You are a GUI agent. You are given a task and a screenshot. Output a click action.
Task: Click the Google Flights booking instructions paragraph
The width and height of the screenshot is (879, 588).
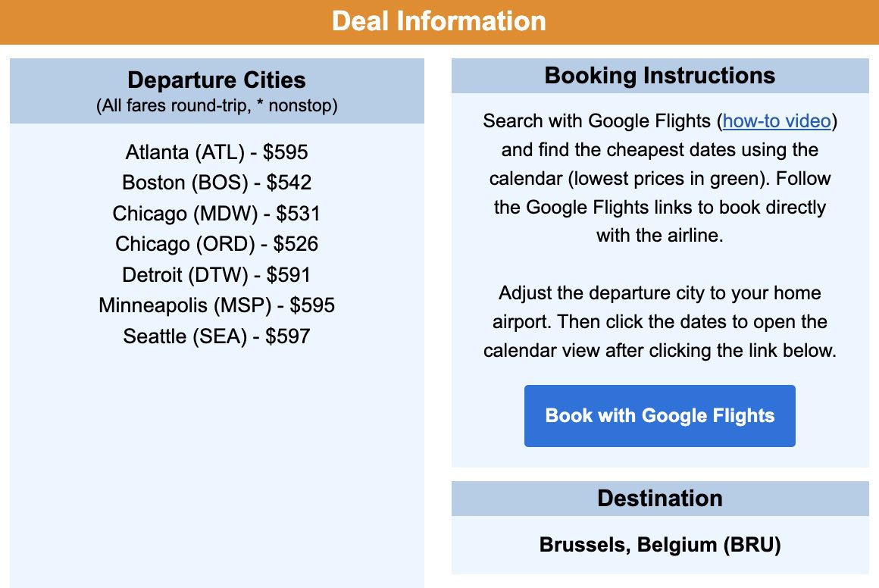tap(659, 178)
